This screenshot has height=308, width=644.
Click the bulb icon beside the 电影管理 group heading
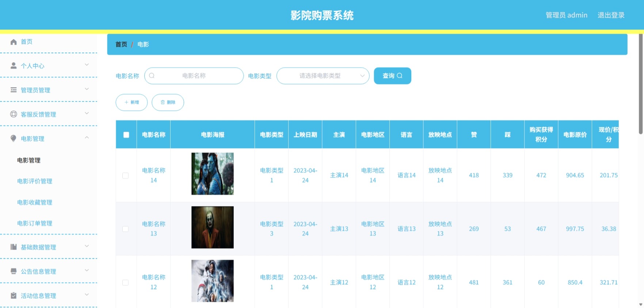(x=14, y=138)
